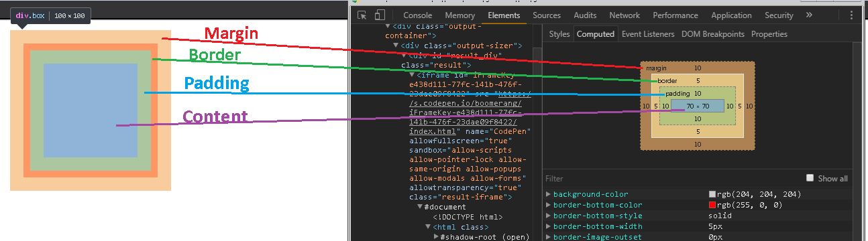Click the border label in box model

(x=667, y=80)
